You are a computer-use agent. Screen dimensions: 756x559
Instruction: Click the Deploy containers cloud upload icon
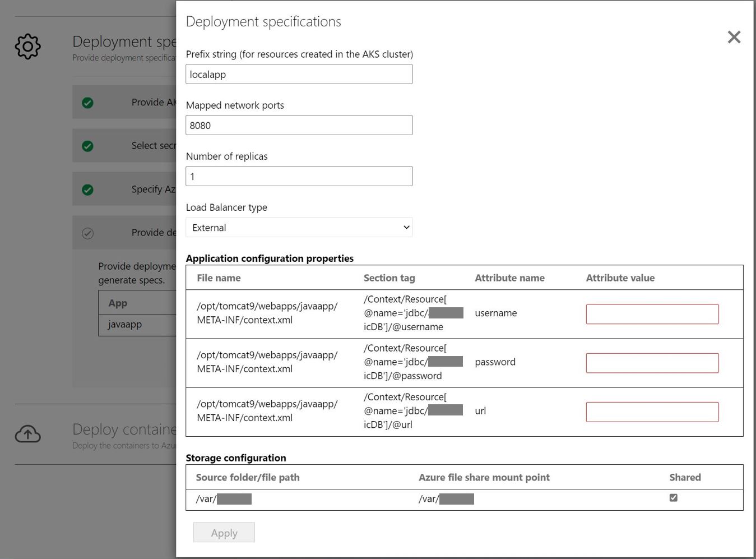(27, 434)
